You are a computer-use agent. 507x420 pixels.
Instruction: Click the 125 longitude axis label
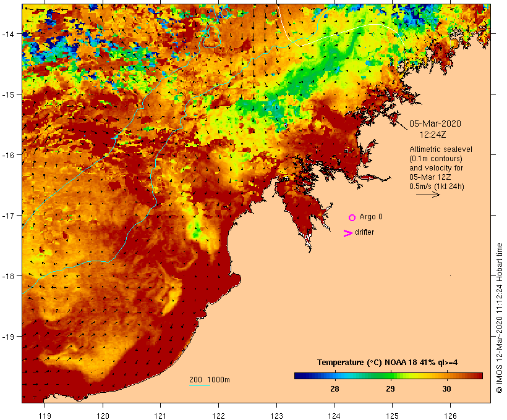pyautogui.click(x=392, y=416)
